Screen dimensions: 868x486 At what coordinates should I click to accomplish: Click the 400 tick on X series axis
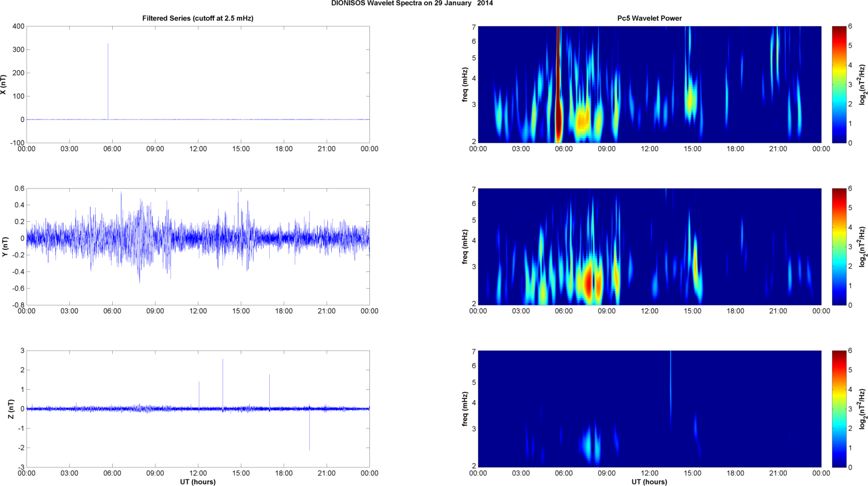18,26
